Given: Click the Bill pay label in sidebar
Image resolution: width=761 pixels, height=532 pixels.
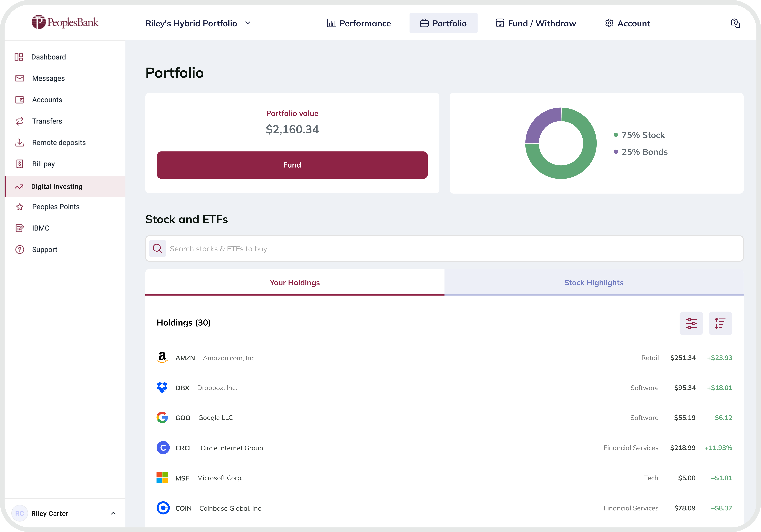Looking at the screenshot, I should pos(43,164).
